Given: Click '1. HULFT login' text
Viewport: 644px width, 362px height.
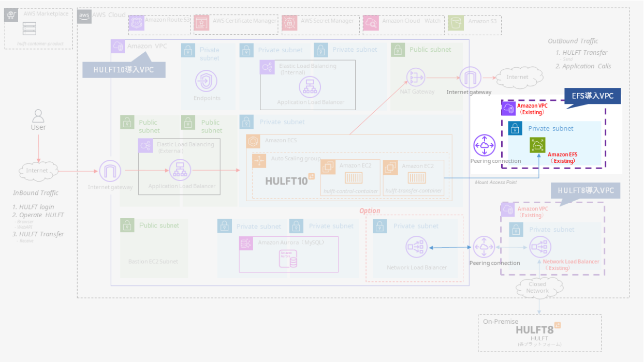Looking at the screenshot, I should pos(34,207).
